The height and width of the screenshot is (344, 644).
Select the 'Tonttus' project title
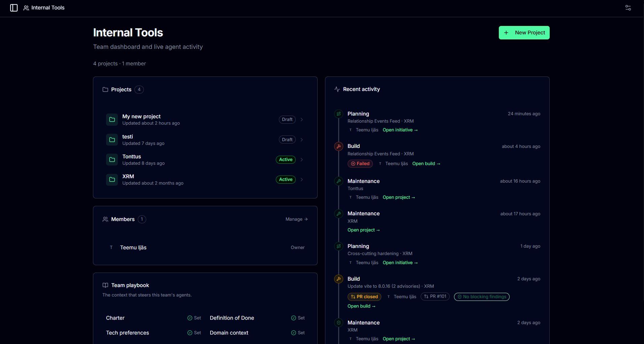[132, 157]
